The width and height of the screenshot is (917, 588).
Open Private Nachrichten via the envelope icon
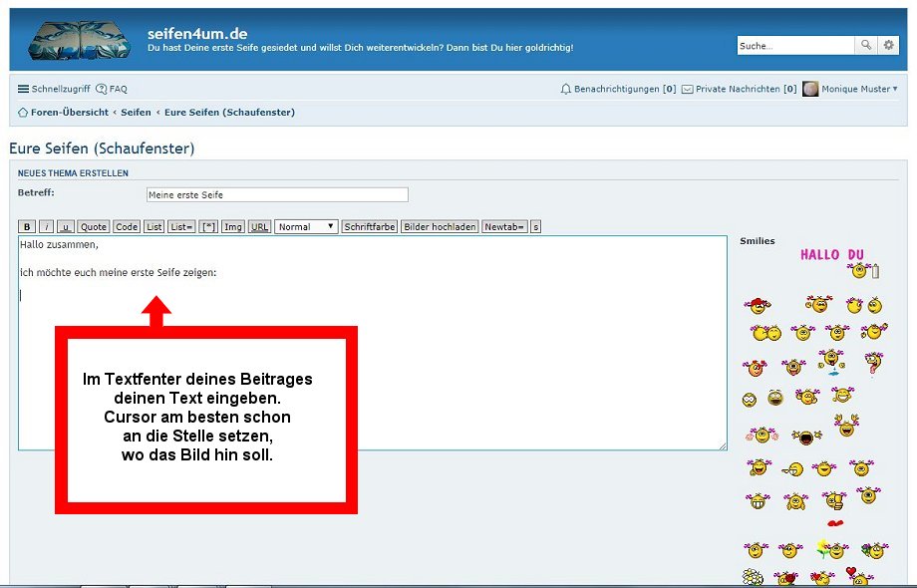(x=687, y=89)
